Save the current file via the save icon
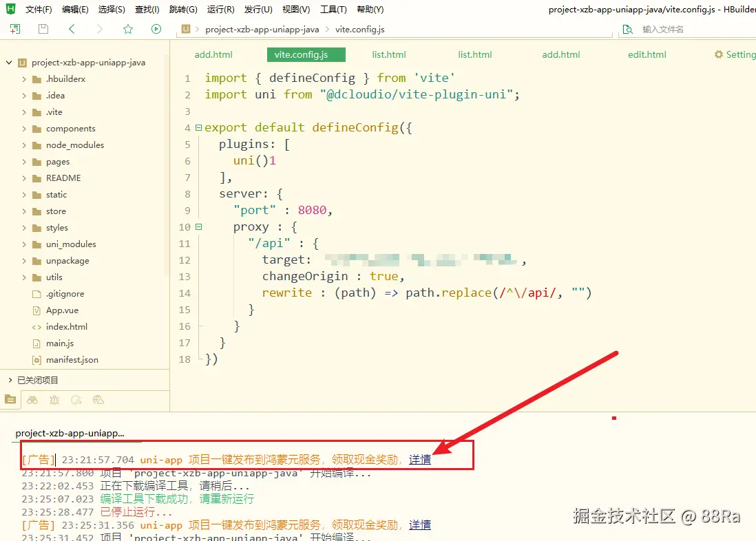The image size is (756, 541). [43, 29]
